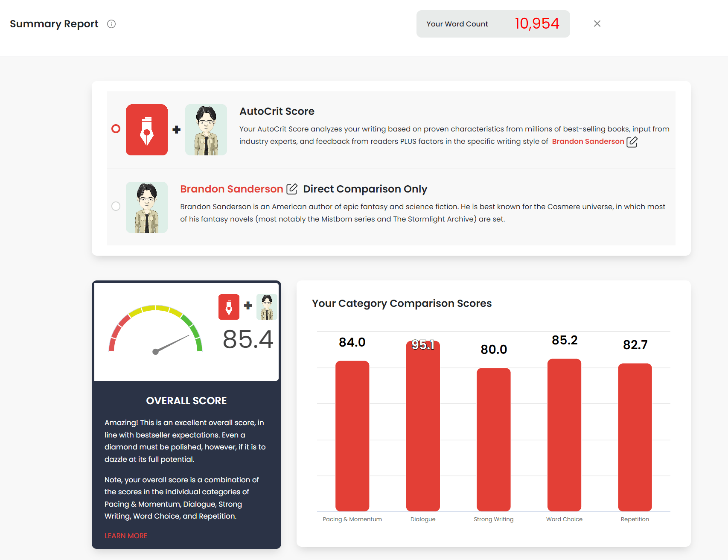This screenshot has width=728, height=560.
Task: Click the red AutoCrit pen logo icon
Action: (146, 129)
